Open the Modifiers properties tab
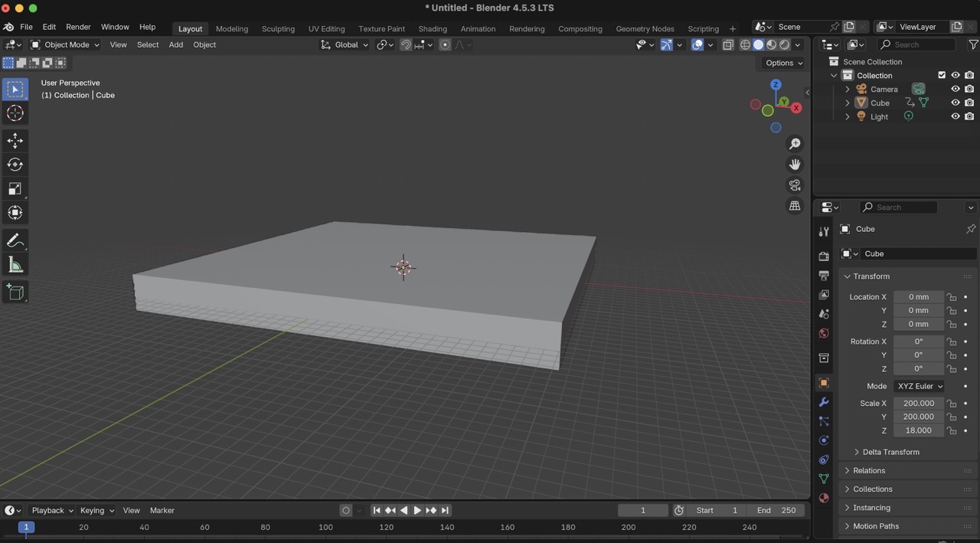Screen dimensions: 980x543 point(824,402)
